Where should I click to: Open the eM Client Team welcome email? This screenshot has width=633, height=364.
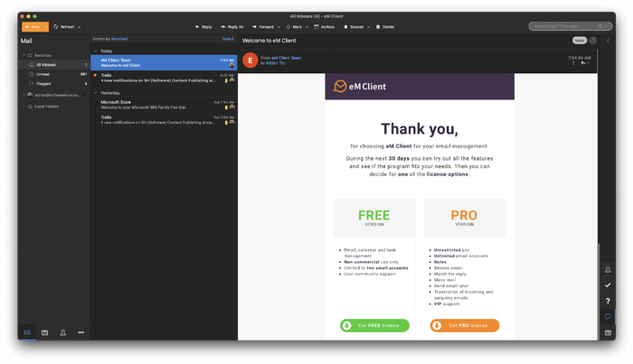[164, 62]
